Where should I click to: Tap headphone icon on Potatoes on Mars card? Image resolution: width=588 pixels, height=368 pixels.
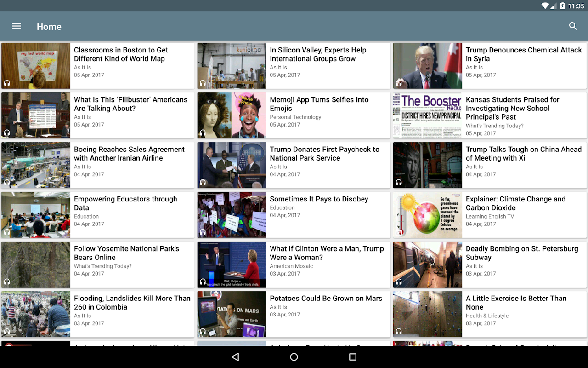(203, 332)
